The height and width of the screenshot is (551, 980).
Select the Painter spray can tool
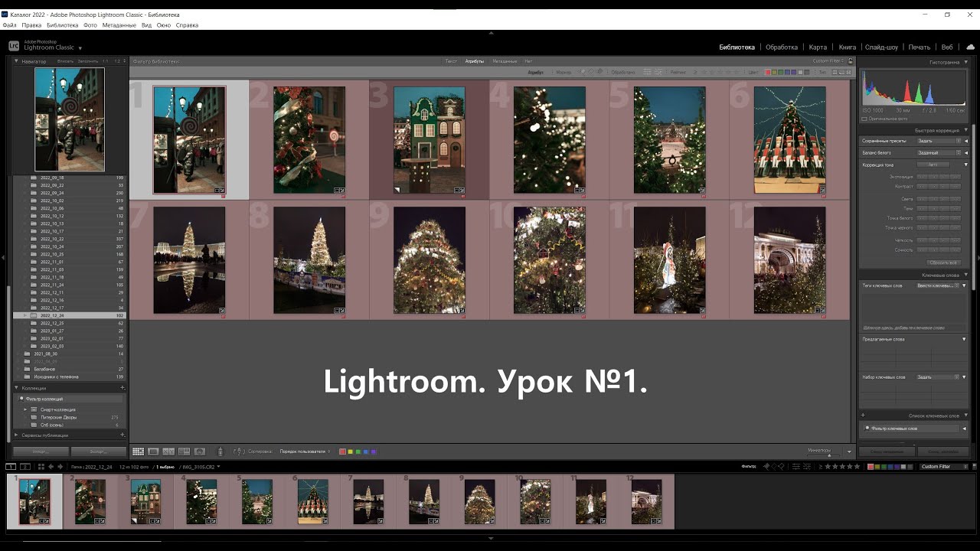click(220, 452)
